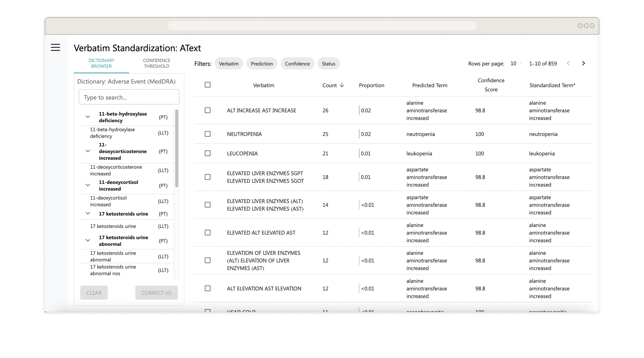Select 17 ketosteroids urine abnormal nos LLT

pyautogui.click(x=113, y=270)
